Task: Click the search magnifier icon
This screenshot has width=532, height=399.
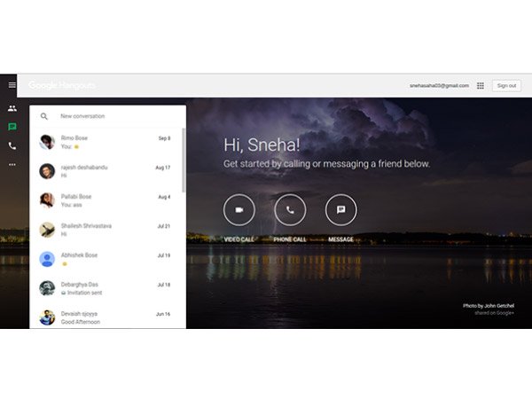Action: pyautogui.click(x=44, y=116)
